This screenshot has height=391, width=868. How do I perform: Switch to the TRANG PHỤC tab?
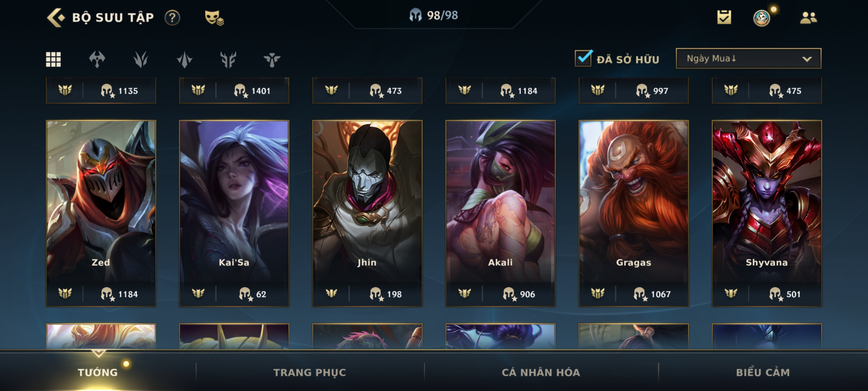(309, 372)
